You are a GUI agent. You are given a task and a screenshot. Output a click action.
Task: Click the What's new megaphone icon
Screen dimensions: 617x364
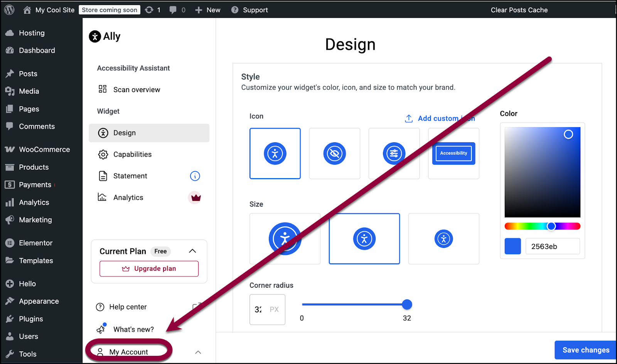pyautogui.click(x=101, y=329)
